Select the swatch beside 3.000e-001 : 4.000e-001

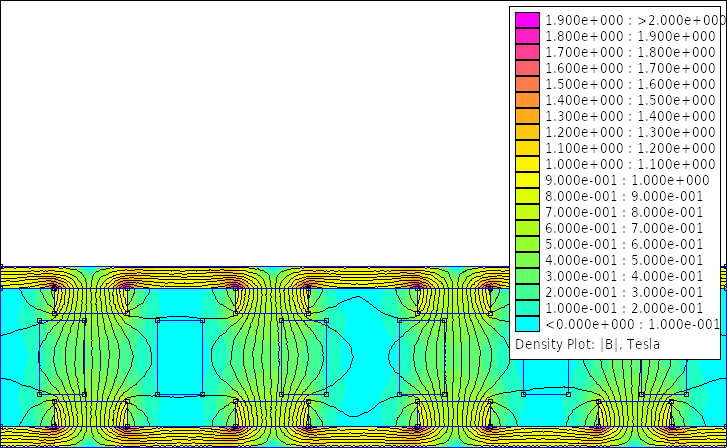527,276
